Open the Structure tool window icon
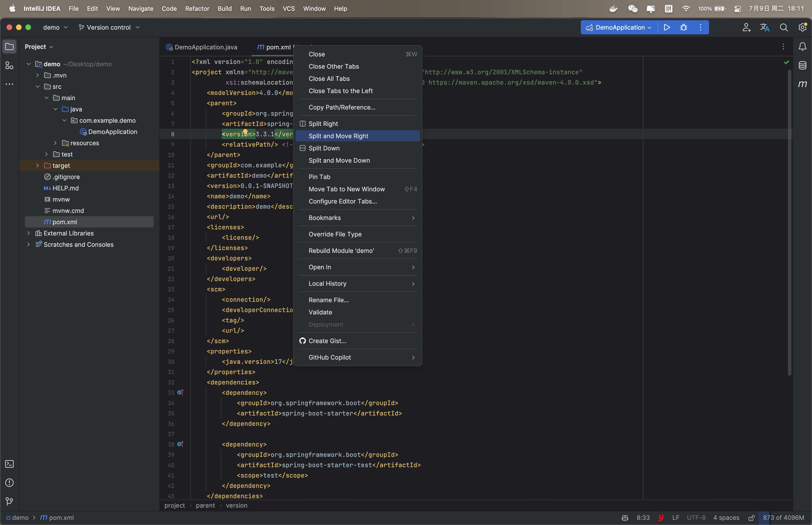 (x=9, y=65)
